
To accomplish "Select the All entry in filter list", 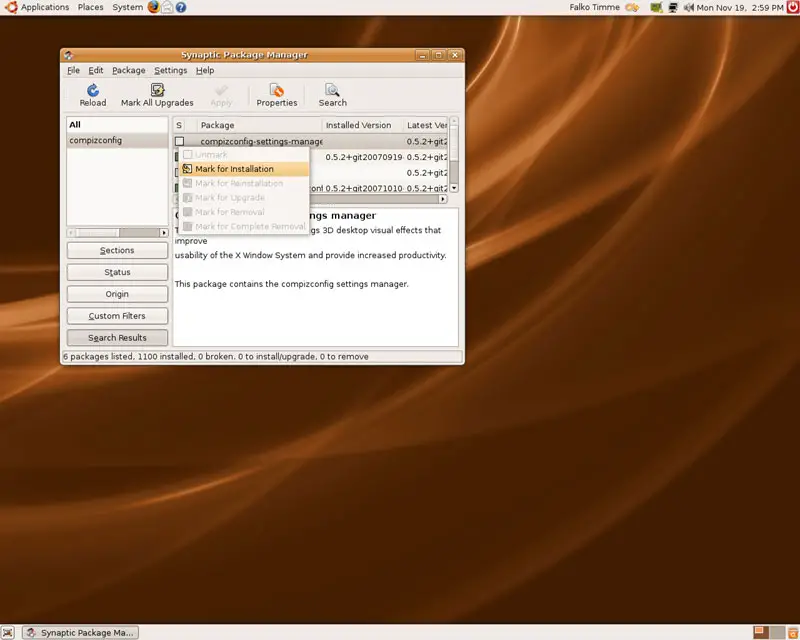I will point(117,125).
